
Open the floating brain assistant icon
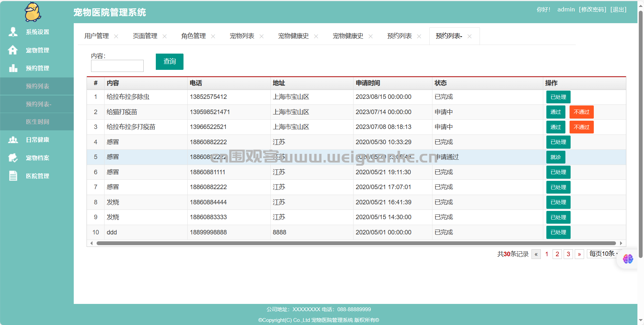click(628, 259)
